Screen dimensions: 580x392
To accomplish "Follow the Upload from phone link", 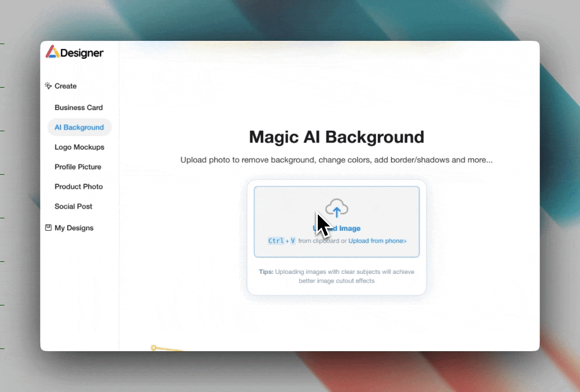I will pos(377,241).
